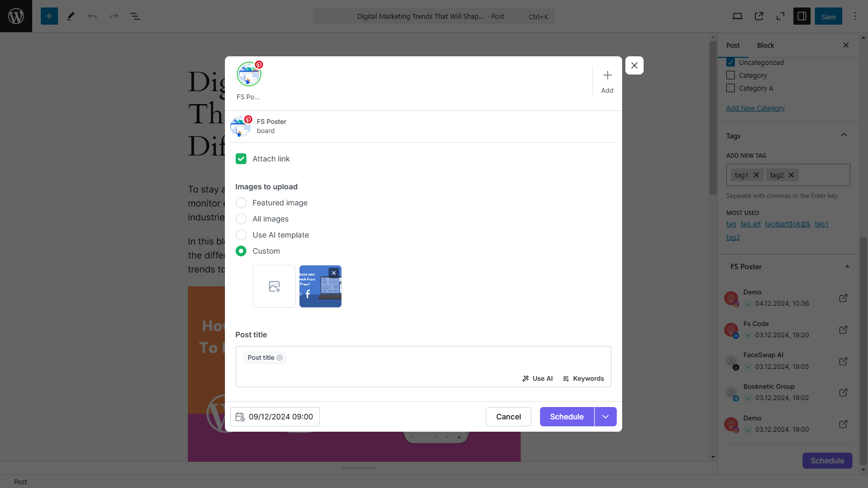Toggle fullscreen mode icon
The image size is (868, 488).
[x=781, y=16]
